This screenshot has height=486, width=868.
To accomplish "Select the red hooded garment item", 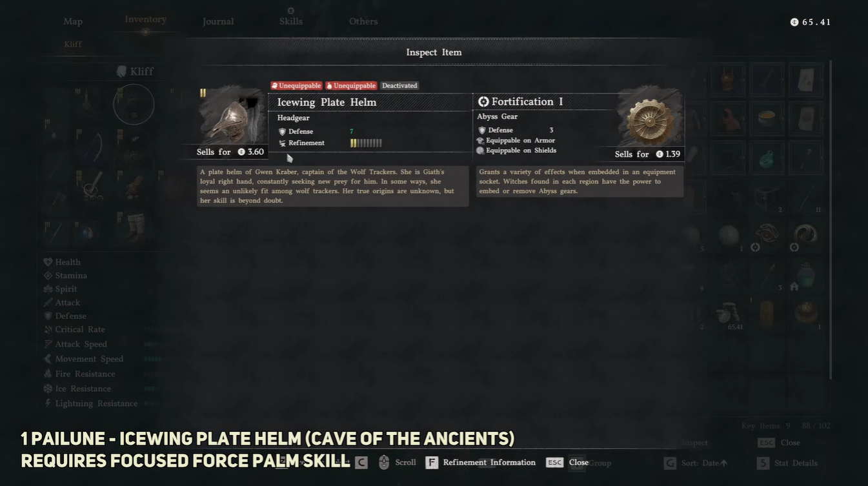I will pyautogui.click(x=728, y=118).
